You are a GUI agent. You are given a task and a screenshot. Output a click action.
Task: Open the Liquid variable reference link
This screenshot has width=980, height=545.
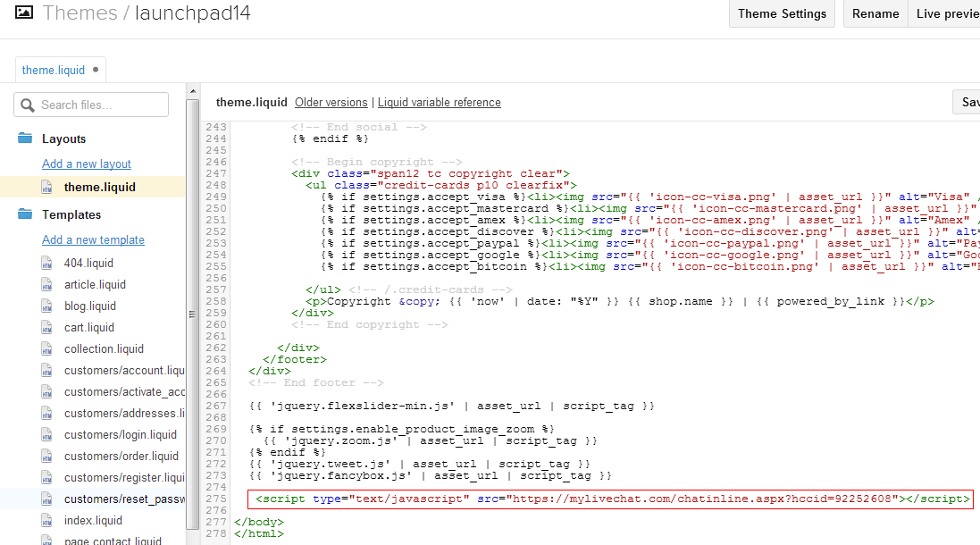tap(439, 102)
